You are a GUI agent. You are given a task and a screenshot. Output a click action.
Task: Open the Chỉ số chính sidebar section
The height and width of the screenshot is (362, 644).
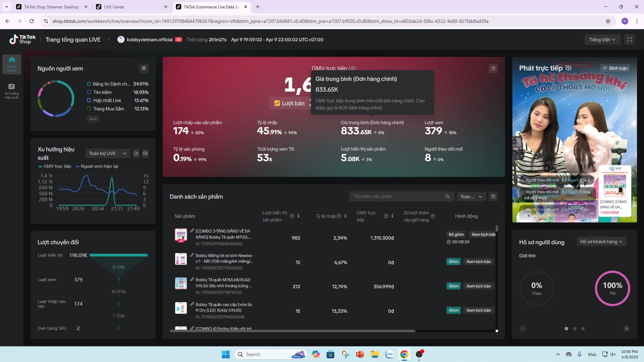coord(12,64)
